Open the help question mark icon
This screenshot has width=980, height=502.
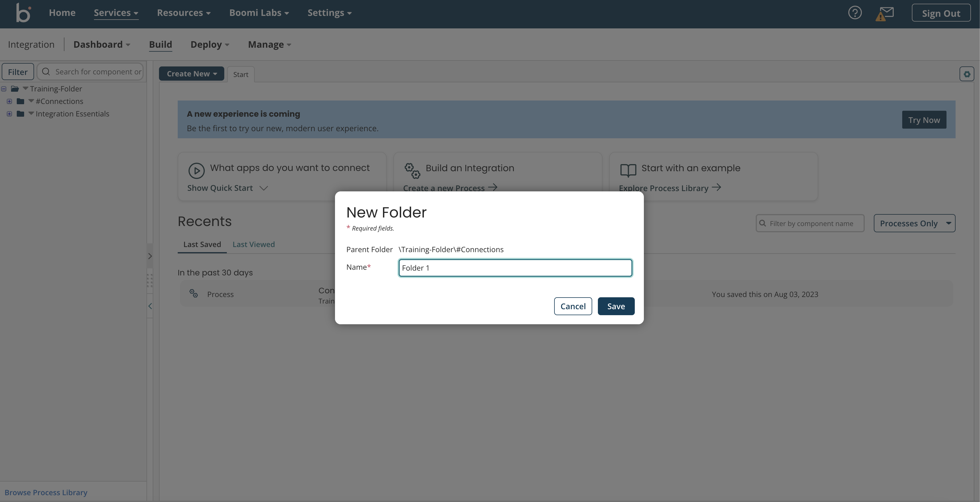point(855,12)
